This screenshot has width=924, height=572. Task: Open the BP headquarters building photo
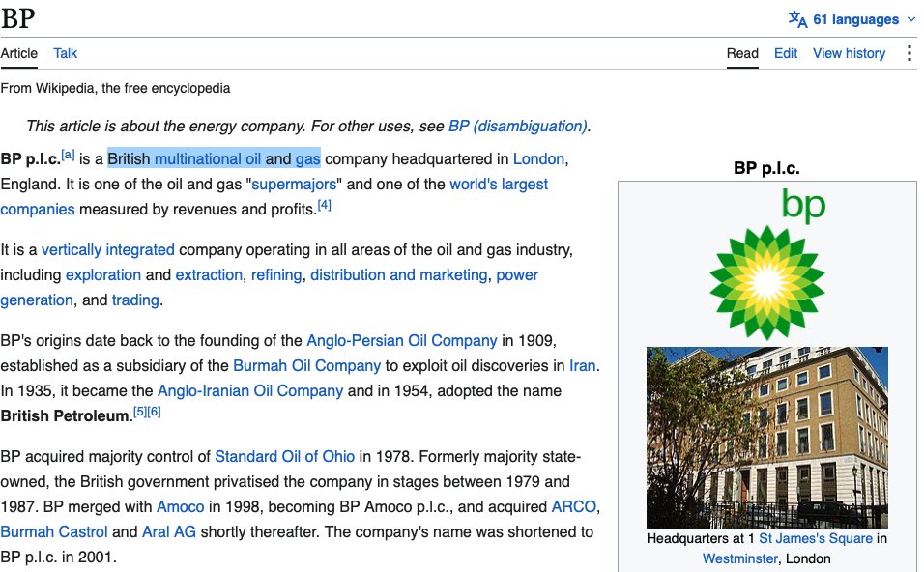click(767, 437)
